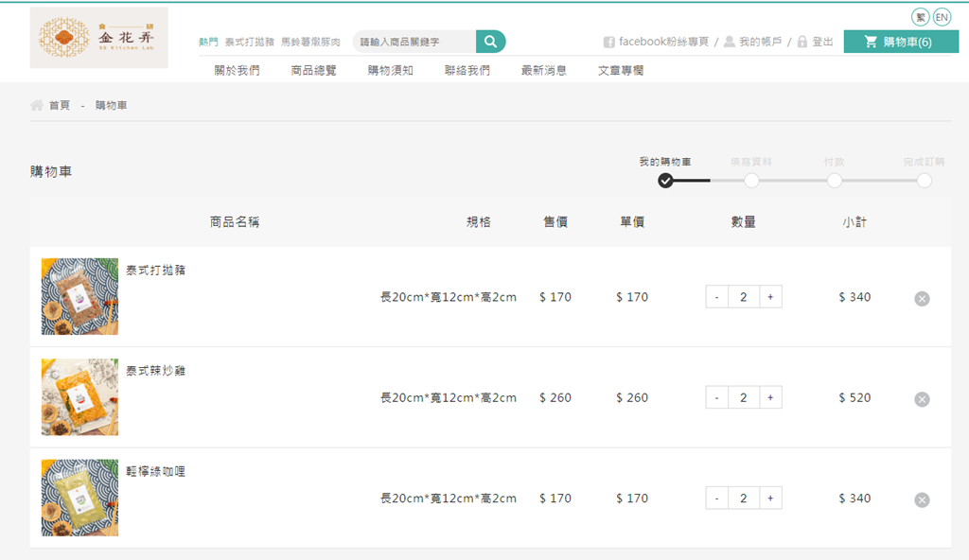969x560 pixels.
Task: Remove 泰式打拋豬 from cart
Action: [x=922, y=299]
